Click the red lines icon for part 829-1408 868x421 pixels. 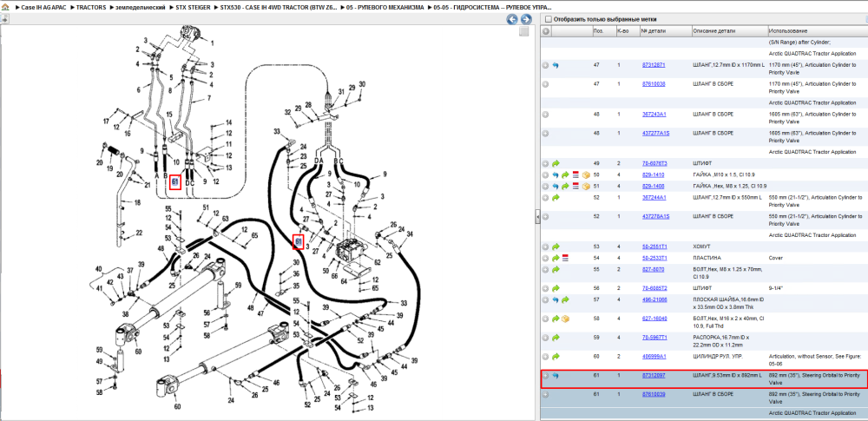pyautogui.click(x=575, y=186)
